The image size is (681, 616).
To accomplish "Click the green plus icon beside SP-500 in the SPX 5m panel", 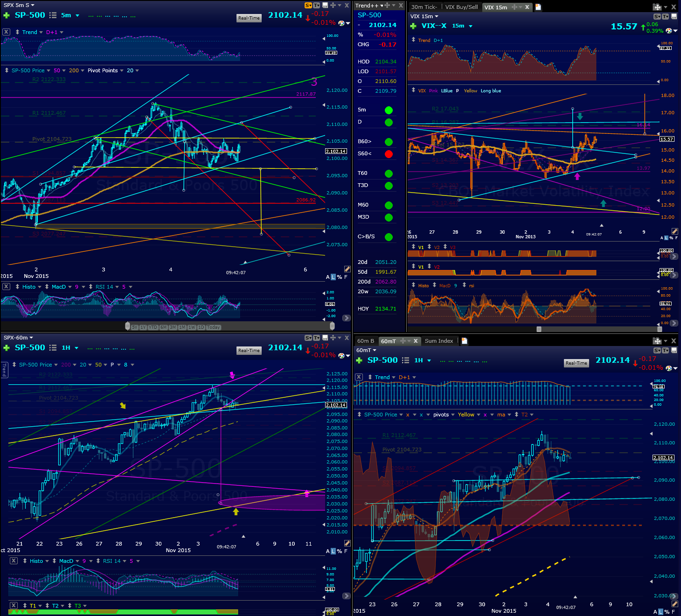I will coord(7,15).
